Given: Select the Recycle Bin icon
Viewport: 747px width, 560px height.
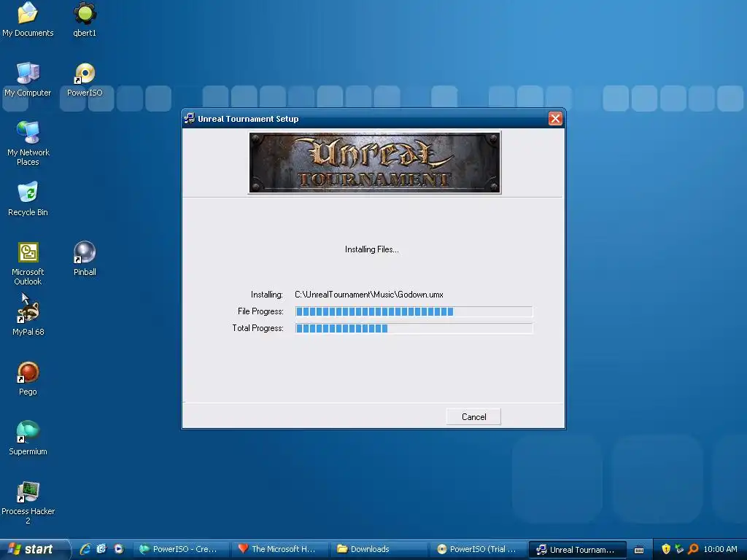Looking at the screenshot, I should coord(28,198).
